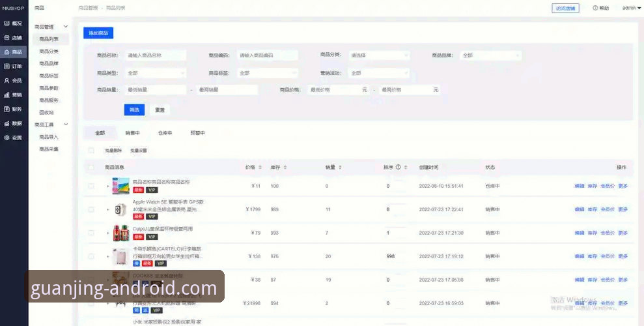Sort by the 排序 column arrows
Viewport: 644px width, 326px height.
click(x=406, y=168)
